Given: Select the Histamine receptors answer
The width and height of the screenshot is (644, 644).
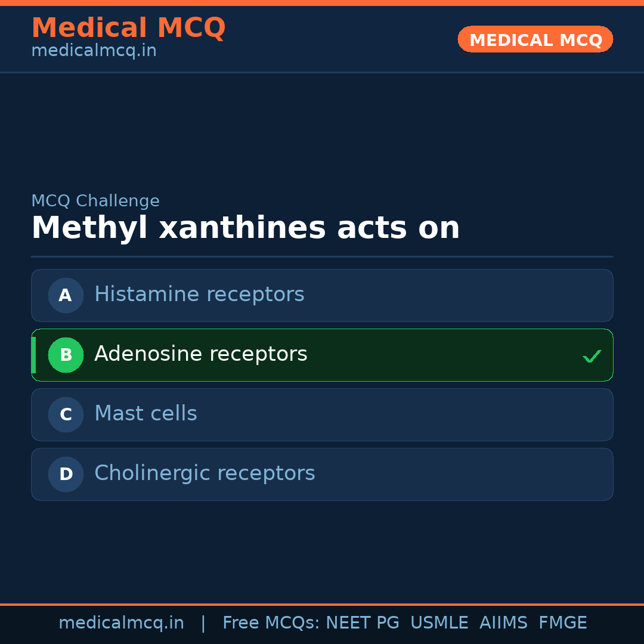Looking at the screenshot, I should [x=199, y=295].
